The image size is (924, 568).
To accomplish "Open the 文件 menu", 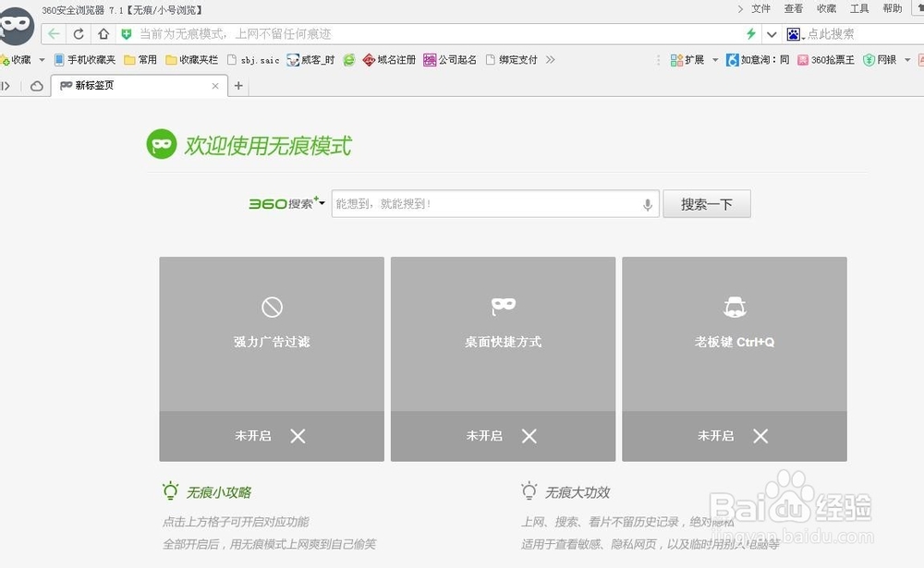I will click(760, 8).
